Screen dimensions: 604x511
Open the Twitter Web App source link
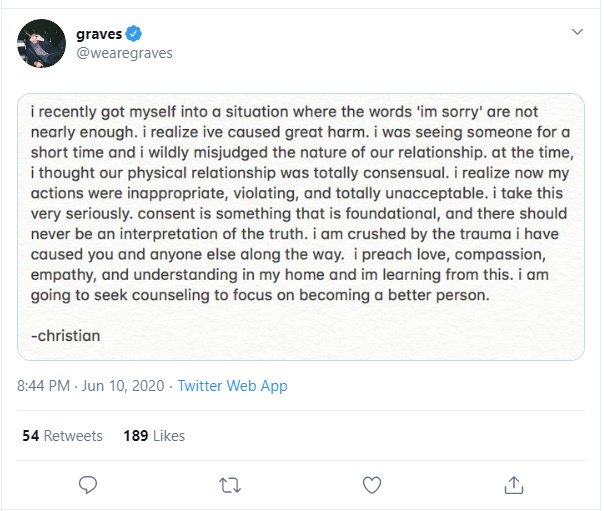[232, 385]
